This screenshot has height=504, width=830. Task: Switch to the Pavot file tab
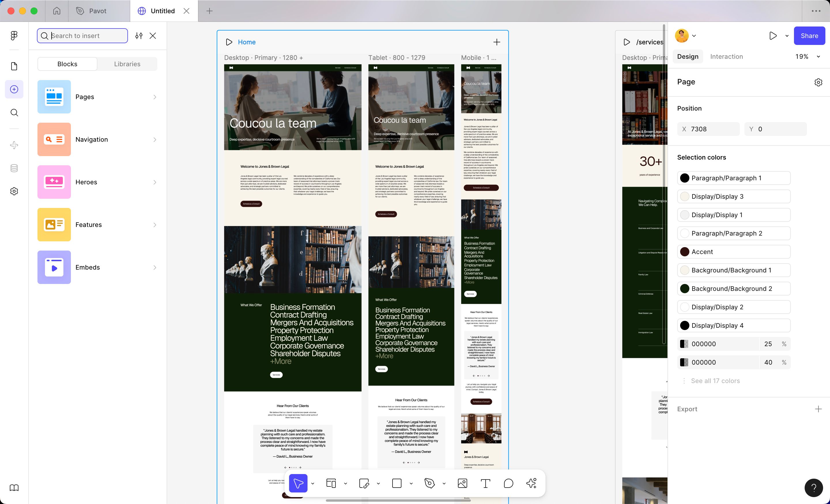point(99,11)
